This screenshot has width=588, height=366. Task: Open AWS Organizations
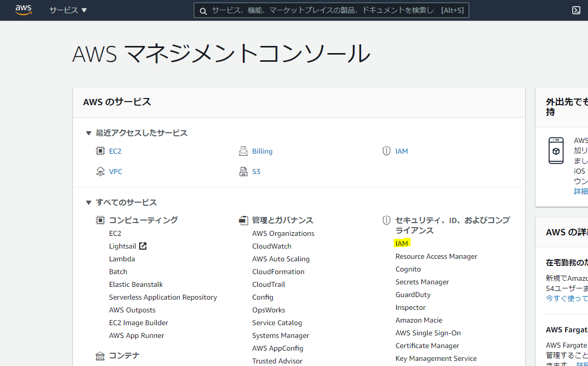pos(283,233)
